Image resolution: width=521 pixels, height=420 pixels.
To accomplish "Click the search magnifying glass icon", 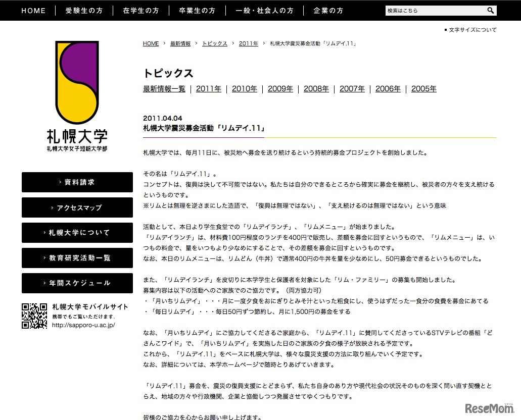I will pyautogui.click(x=490, y=10).
